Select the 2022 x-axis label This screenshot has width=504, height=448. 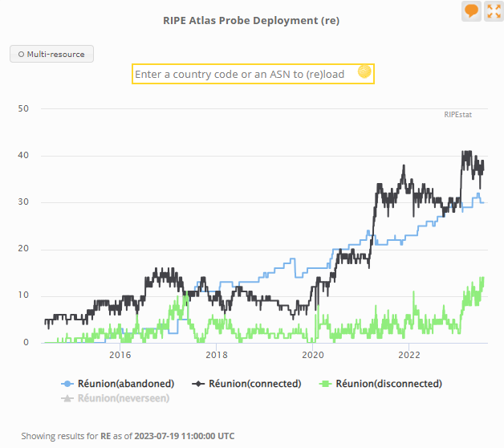point(409,355)
